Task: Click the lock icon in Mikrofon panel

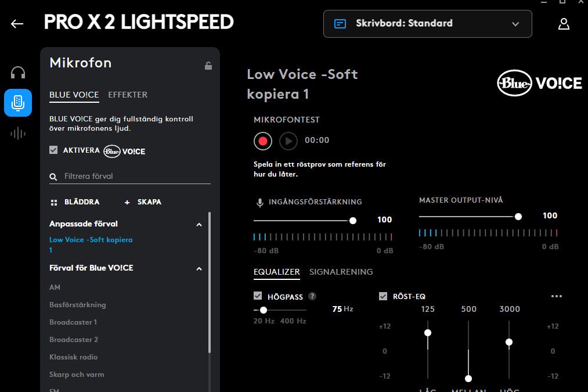Action: (208, 66)
